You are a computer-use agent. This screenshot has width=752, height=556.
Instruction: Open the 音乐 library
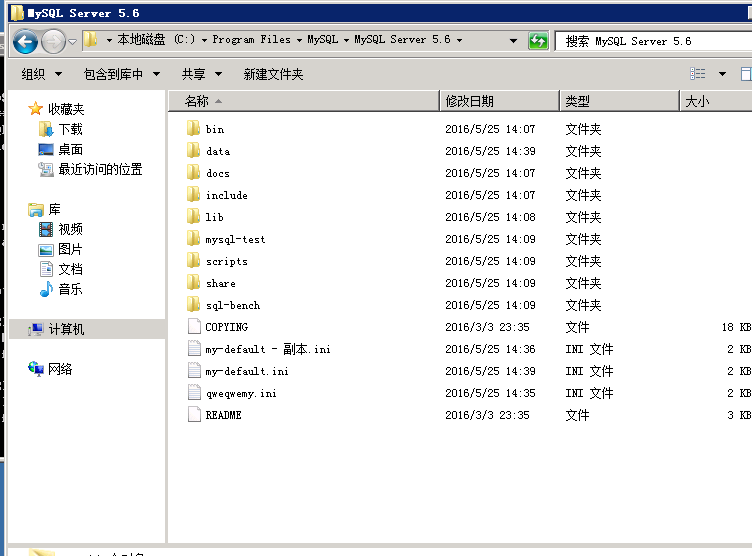(70, 289)
